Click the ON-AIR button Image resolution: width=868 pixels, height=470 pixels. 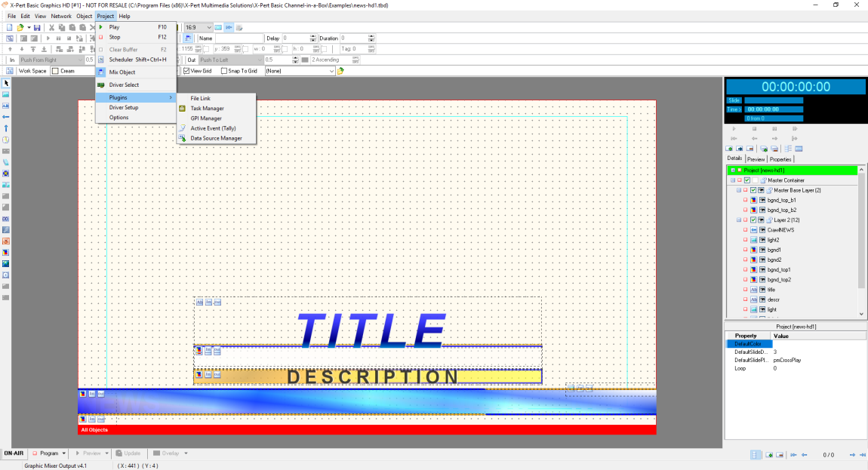[14, 453]
